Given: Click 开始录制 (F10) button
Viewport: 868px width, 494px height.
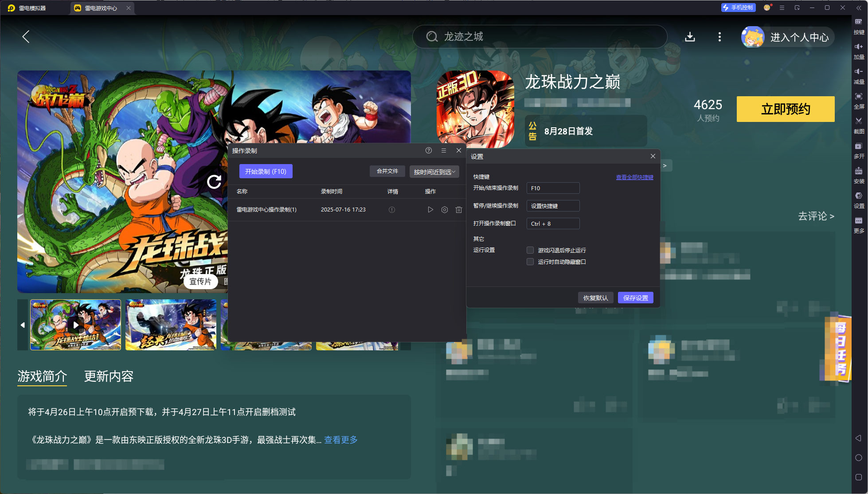Looking at the screenshot, I should pos(266,172).
